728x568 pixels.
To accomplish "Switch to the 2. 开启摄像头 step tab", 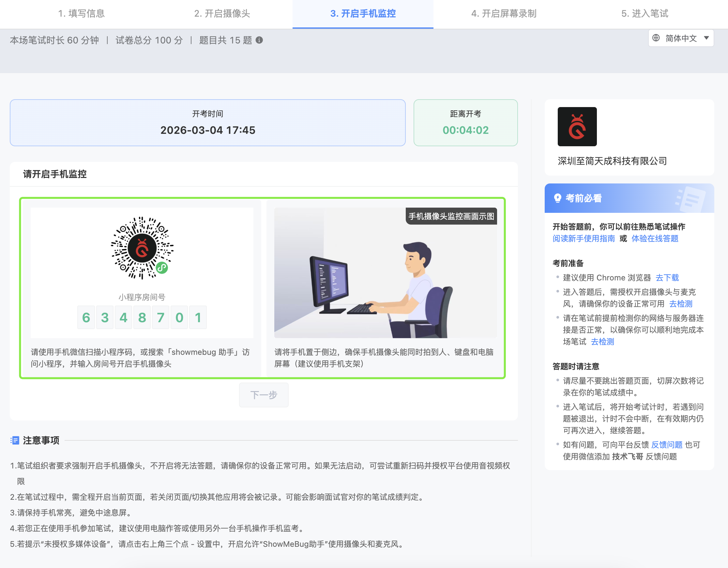I will [x=222, y=14].
